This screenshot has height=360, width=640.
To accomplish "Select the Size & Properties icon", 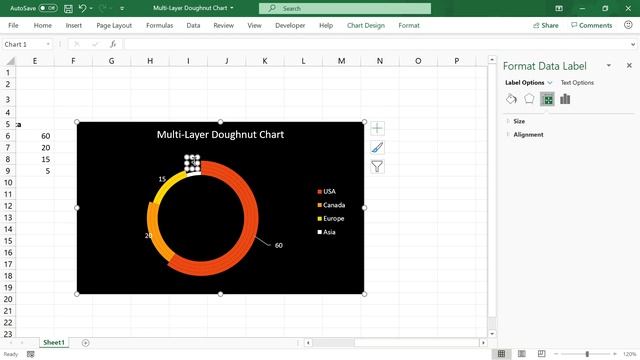I will coord(547,99).
